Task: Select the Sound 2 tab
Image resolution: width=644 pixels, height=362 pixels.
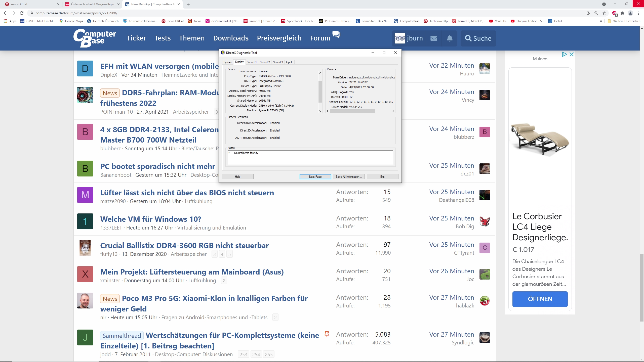Action: pos(265,62)
